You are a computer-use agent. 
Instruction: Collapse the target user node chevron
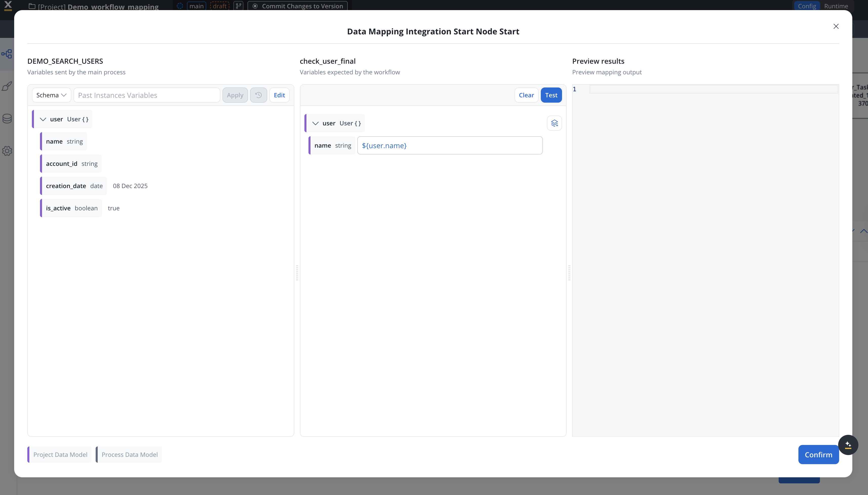315,123
